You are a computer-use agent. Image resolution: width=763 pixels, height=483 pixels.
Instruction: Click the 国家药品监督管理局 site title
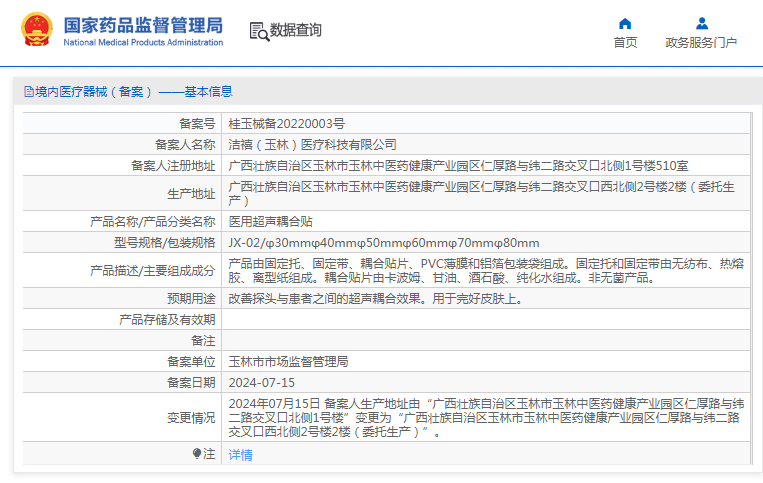click(x=143, y=25)
